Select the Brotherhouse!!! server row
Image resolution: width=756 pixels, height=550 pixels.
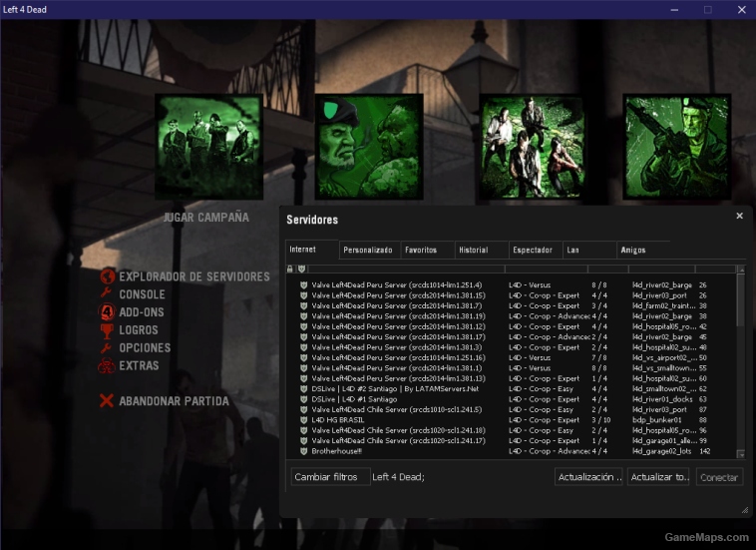(511, 451)
